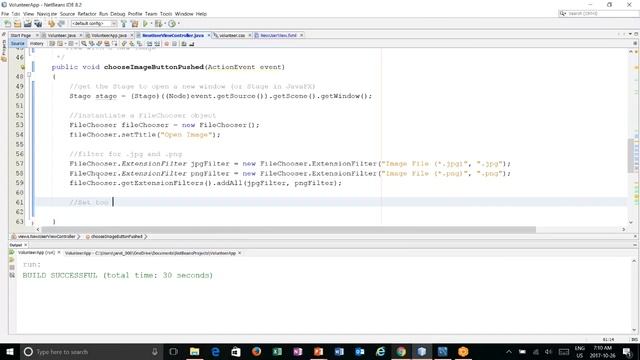Click the New File toolbar icon
Image resolution: width=640 pixels, height=360 pixels.
(x=7, y=24)
